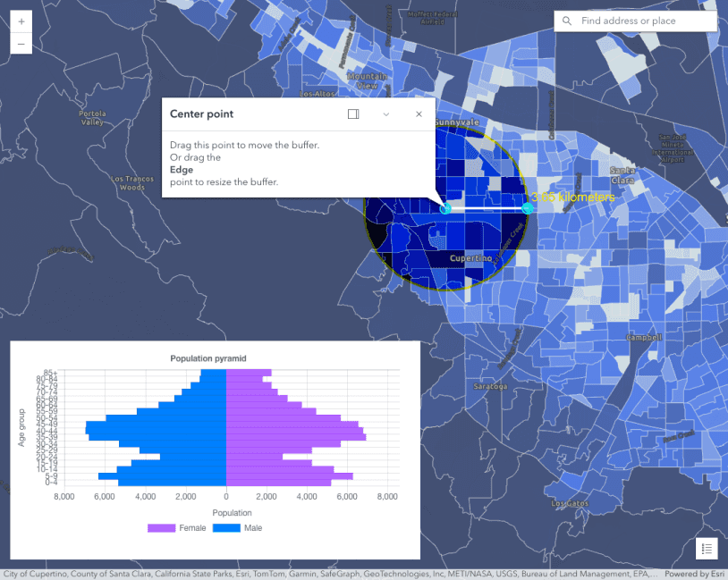Click the map attribution text
728x580 pixels.
pos(330,574)
